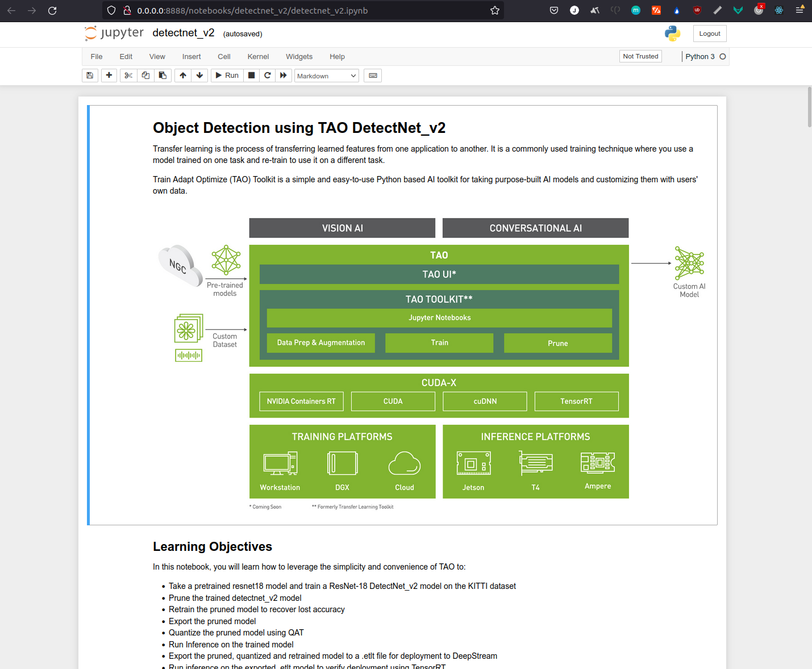Click the Python logo icon
The width and height of the screenshot is (812, 669).
(673, 34)
